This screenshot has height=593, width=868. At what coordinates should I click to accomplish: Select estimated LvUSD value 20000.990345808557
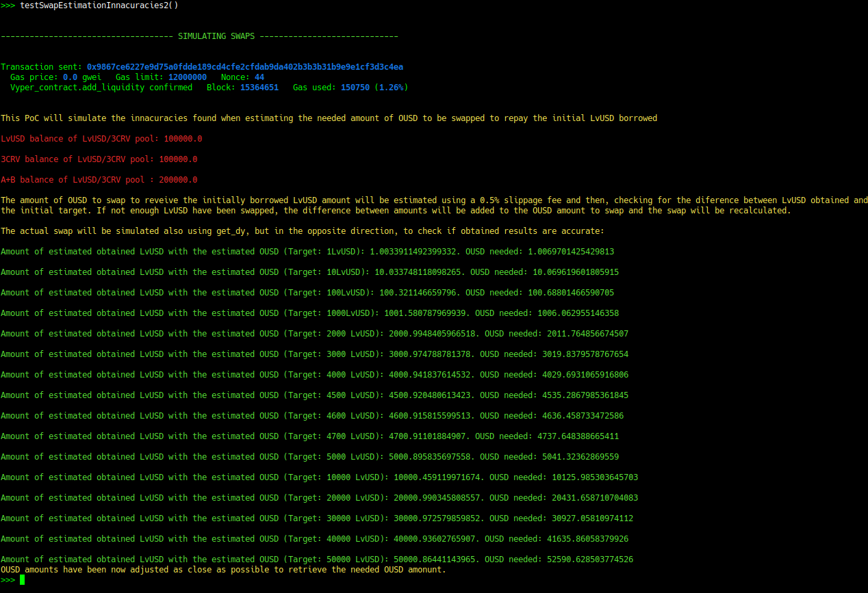(x=437, y=498)
